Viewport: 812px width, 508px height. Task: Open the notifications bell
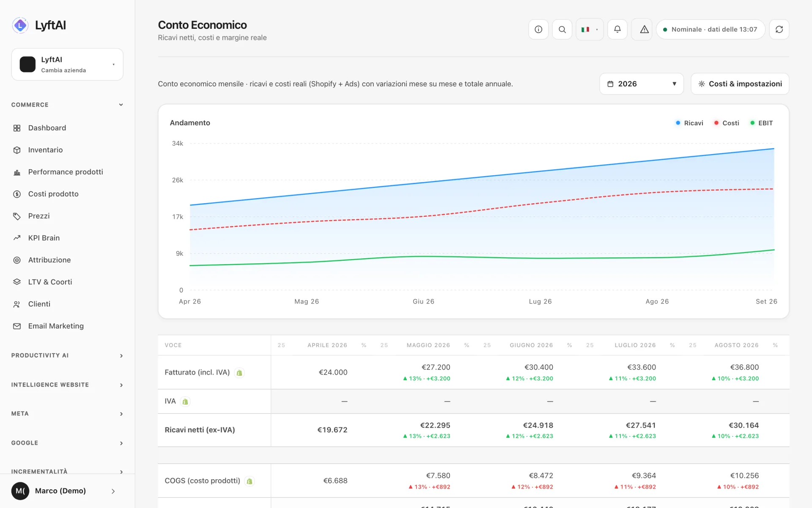(617, 29)
